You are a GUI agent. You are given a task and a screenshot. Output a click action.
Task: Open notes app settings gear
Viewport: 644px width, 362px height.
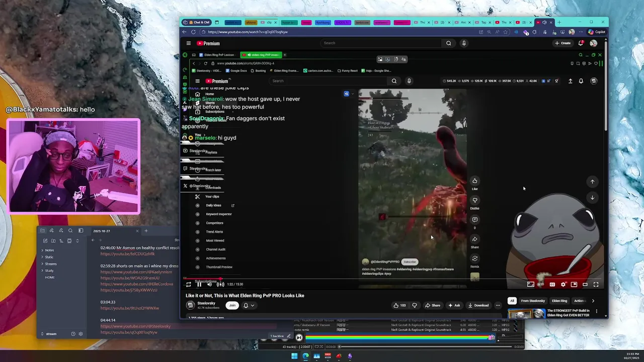(80, 334)
